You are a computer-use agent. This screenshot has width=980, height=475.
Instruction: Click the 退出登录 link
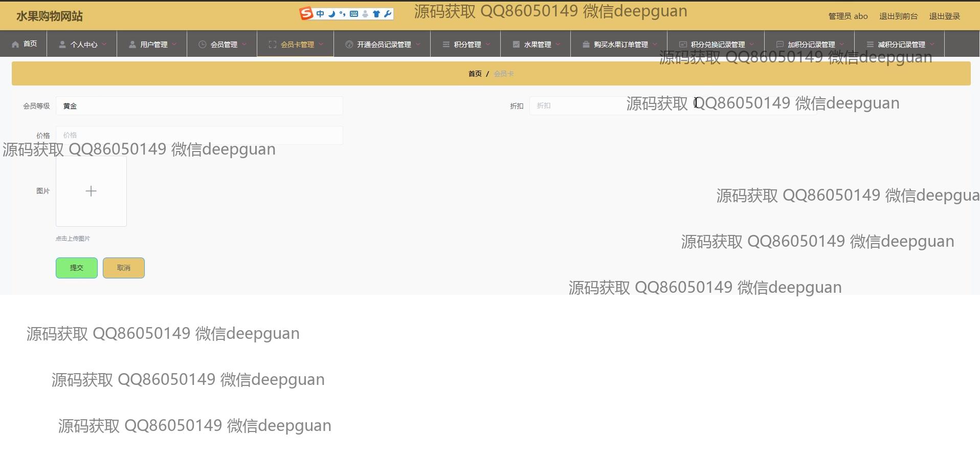[944, 16]
